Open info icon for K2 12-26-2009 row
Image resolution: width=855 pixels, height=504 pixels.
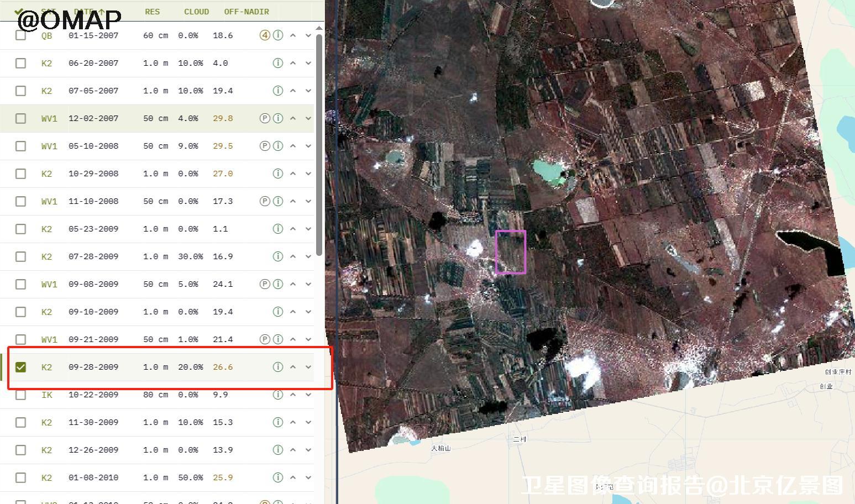click(278, 450)
